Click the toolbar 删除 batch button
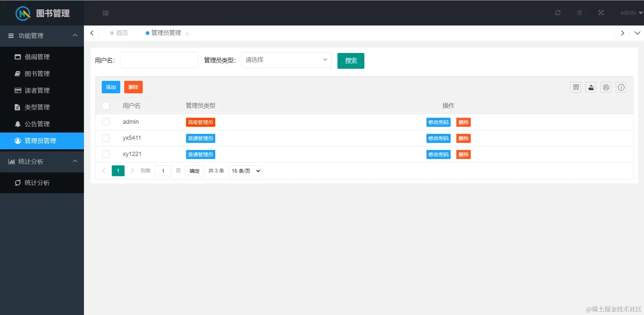 [133, 87]
